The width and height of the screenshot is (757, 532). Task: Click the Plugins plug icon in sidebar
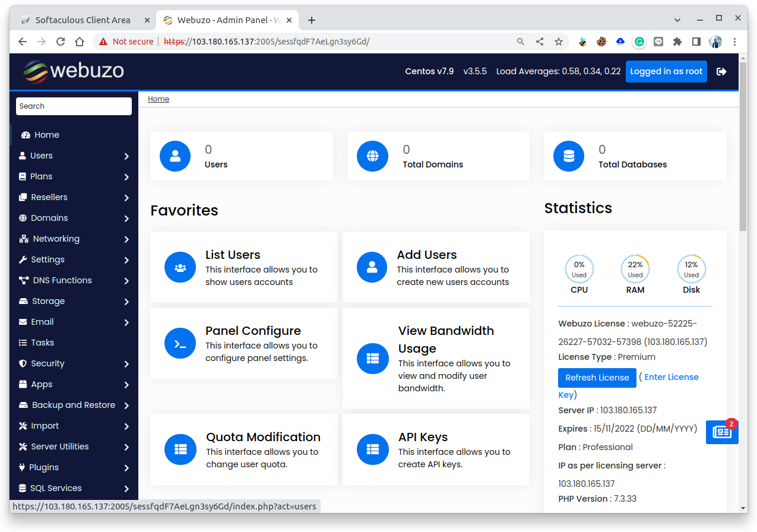pos(23,467)
